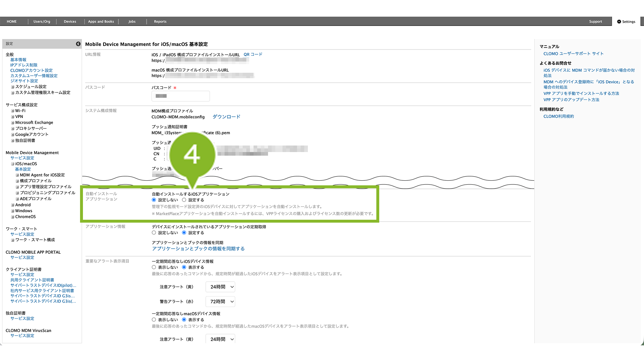Expand the ADEプロファイル tree node icon
This screenshot has width=644, height=362.
pos(17,199)
